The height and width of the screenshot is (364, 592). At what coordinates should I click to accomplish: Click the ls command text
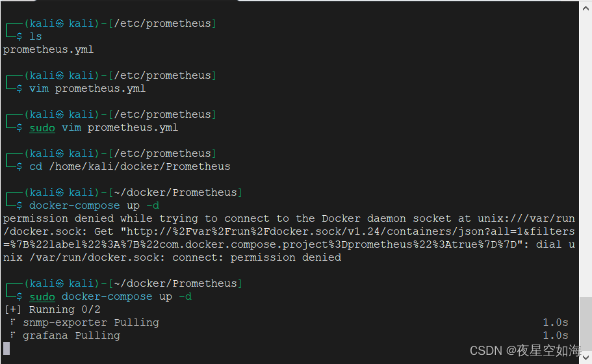36,36
